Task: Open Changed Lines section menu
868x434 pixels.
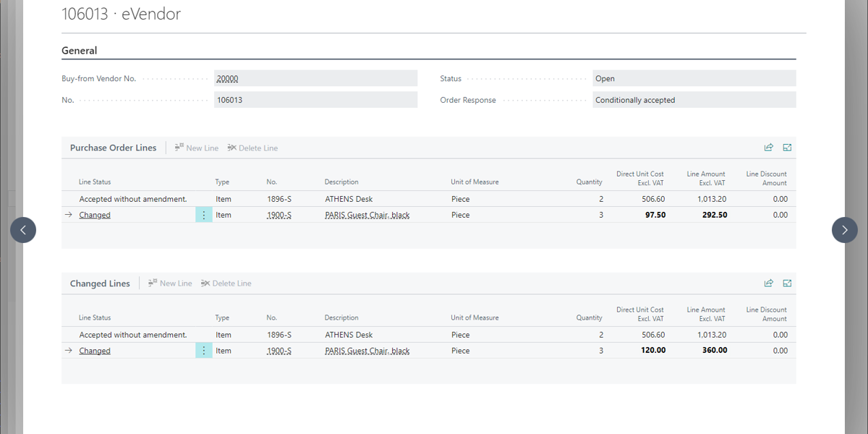Action: [x=100, y=284]
